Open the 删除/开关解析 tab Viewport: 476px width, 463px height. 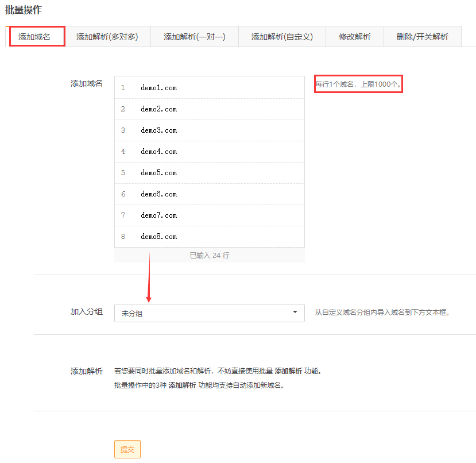(x=422, y=37)
